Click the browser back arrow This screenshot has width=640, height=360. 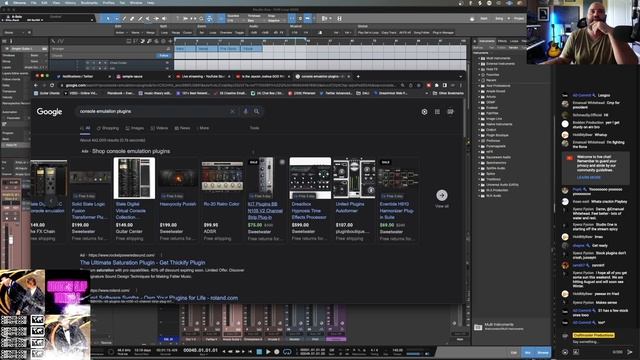click(x=36, y=85)
